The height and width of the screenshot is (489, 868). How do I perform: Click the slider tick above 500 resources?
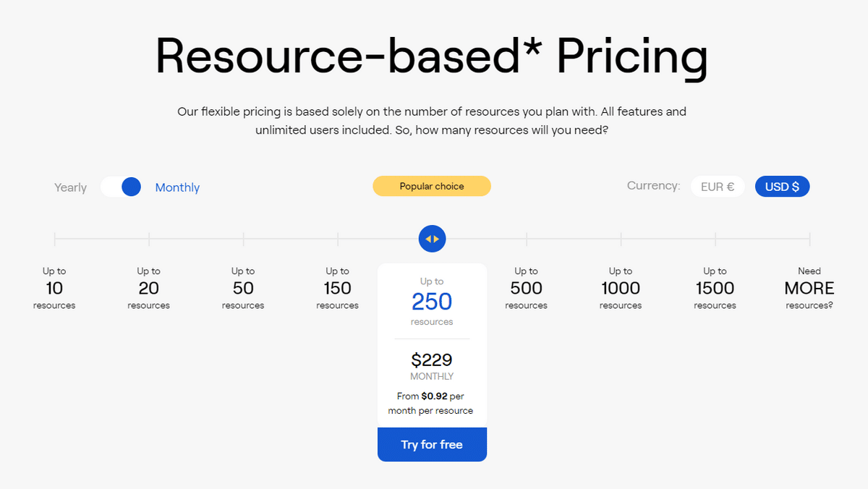point(527,239)
